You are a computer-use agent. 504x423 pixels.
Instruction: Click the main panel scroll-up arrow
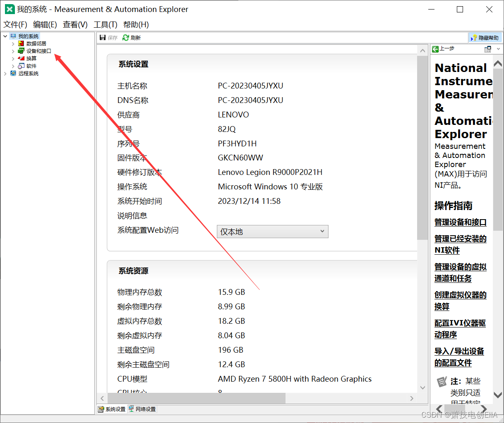pos(422,50)
